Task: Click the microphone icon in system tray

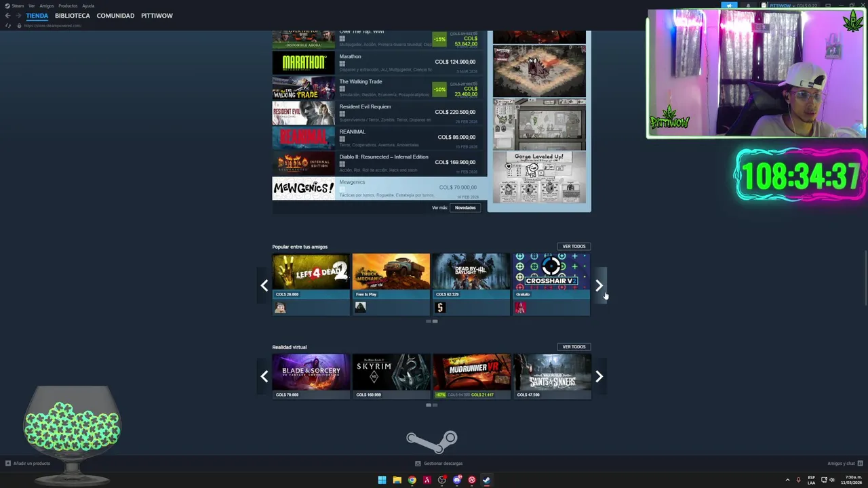Action: pyautogui.click(x=799, y=480)
